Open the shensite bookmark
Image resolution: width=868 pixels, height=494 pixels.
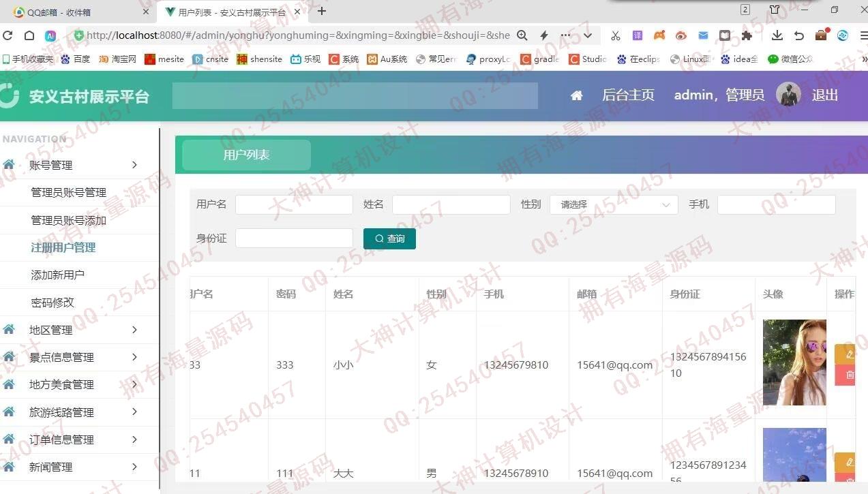(x=259, y=59)
